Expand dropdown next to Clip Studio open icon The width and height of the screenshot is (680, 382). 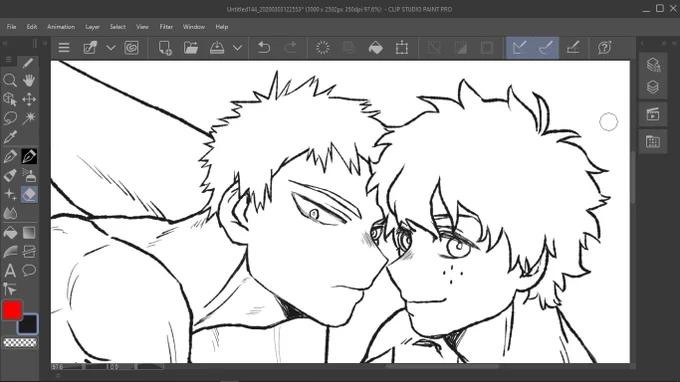pos(111,48)
